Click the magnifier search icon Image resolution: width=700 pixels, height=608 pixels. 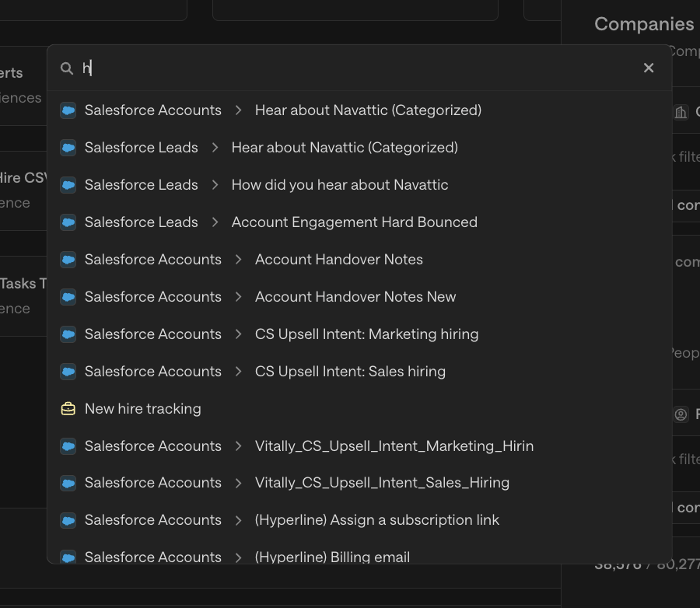(67, 68)
